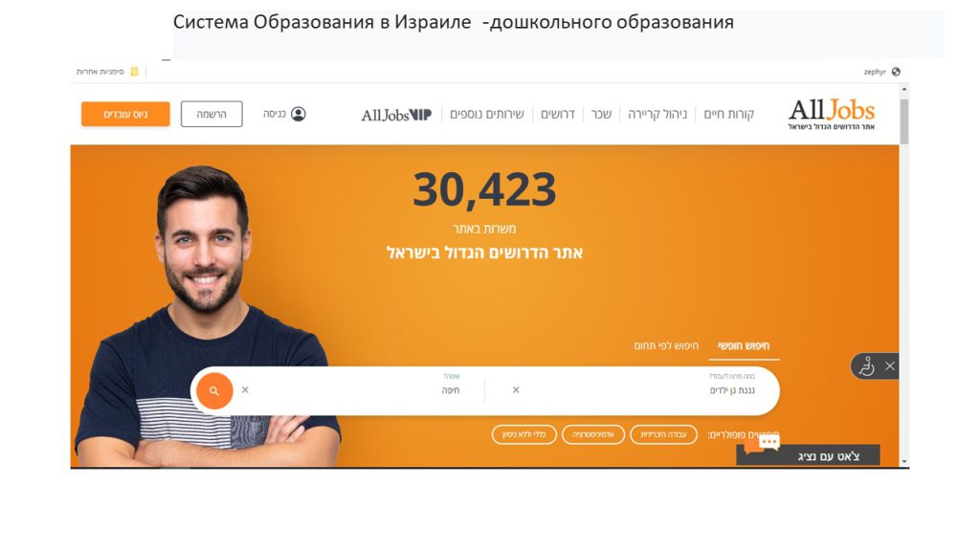Image resolution: width=980 pixels, height=551 pixels.
Task: Open the קורות חיים menu item
Action: click(728, 114)
